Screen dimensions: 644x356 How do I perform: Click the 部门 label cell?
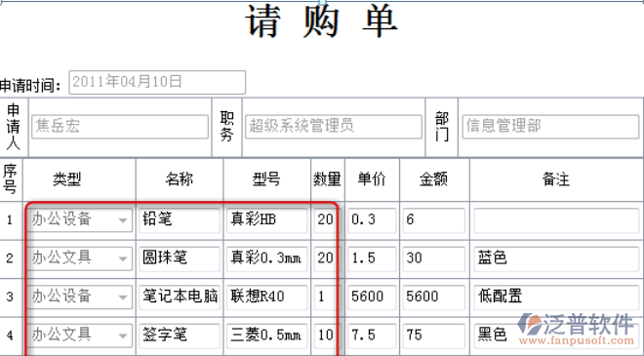(x=442, y=127)
